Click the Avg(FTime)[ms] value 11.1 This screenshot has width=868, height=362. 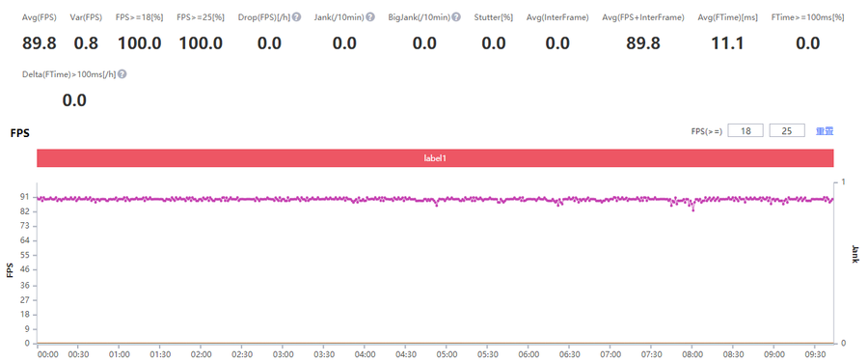pyautogui.click(x=727, y=43)
